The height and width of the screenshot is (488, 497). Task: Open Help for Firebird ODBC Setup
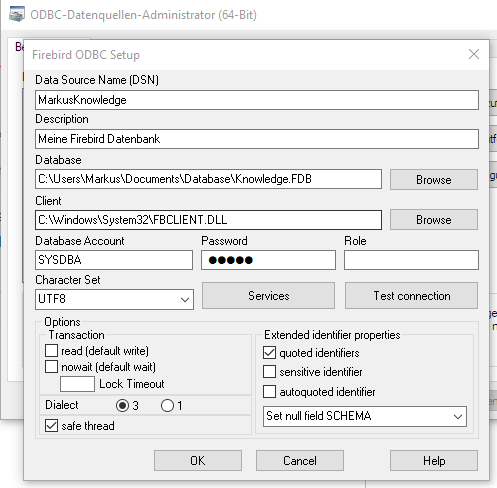(x=434, y=461)
